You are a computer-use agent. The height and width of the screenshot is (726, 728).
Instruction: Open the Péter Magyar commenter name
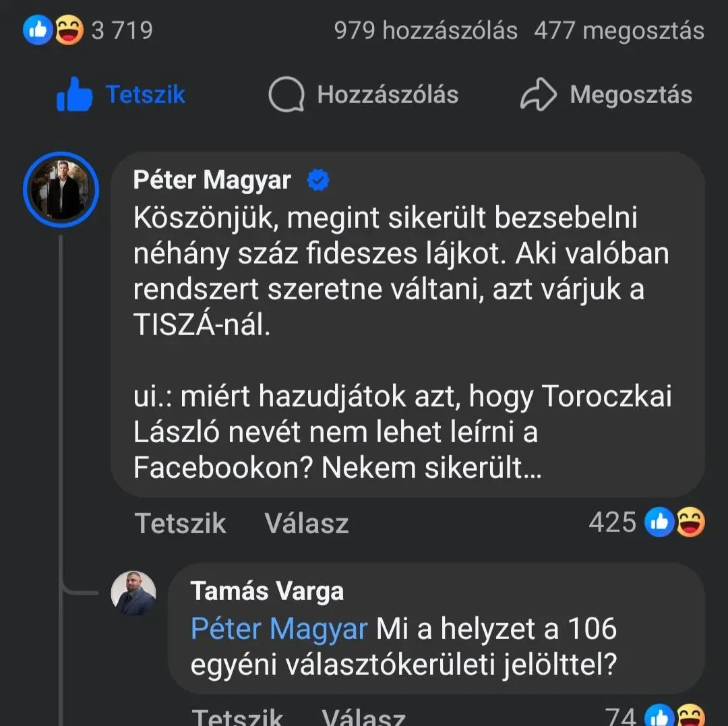[x=212, y=180]
